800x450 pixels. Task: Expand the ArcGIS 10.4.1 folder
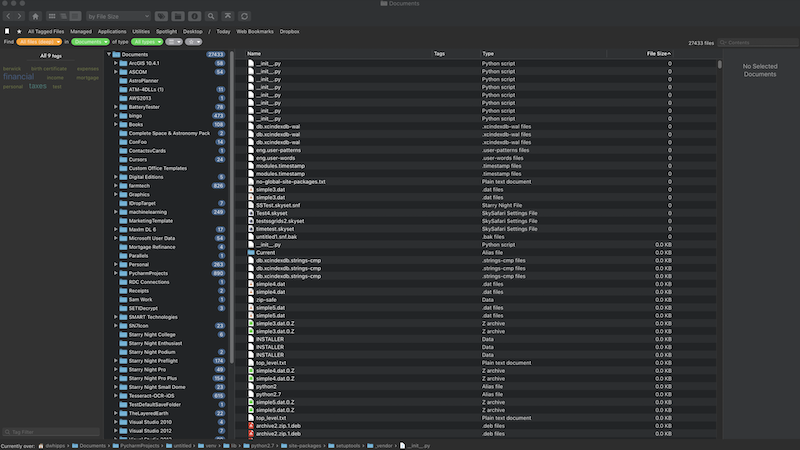(x=116, y=63)
